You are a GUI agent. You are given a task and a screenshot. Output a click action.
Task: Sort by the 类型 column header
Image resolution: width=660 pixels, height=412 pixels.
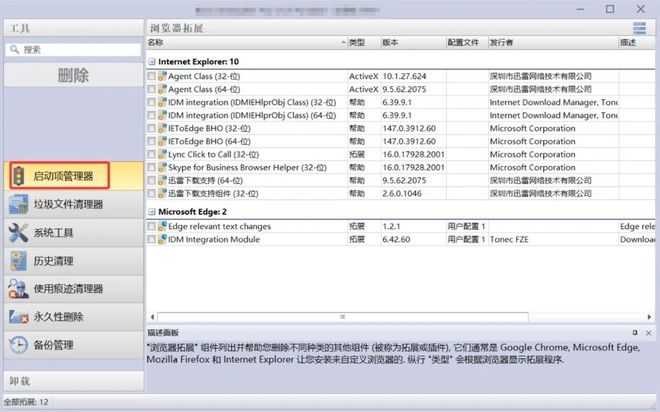pyautogui.click(x=364, y=43)
